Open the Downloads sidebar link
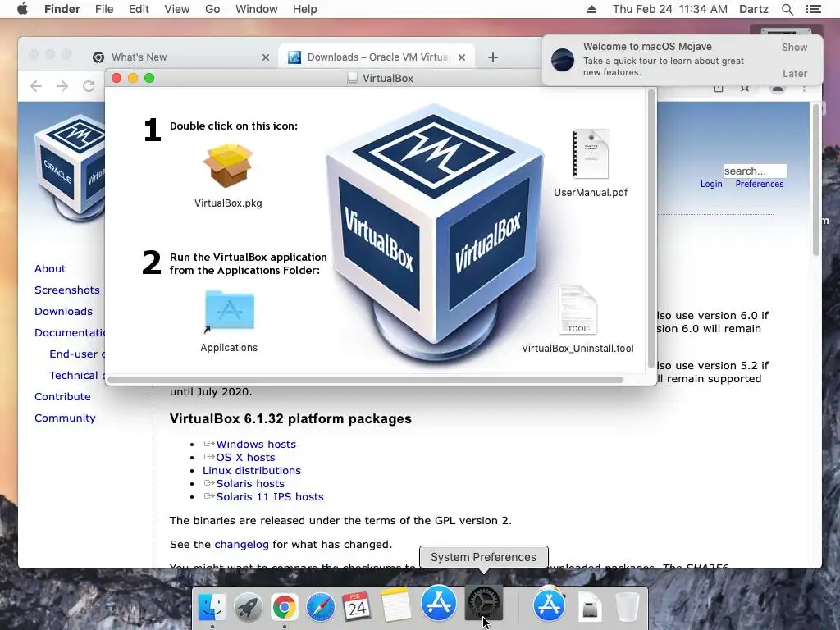This screenshot has width=840, height=630. coord(63,312)
